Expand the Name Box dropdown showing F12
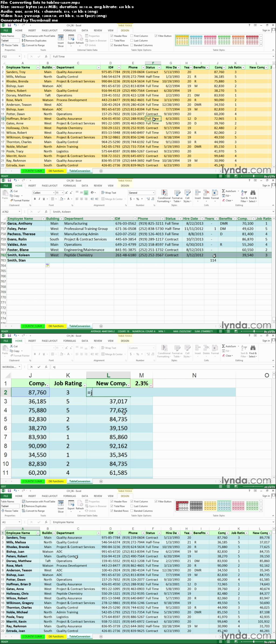The width and height of the screenshot is (276, 644). click(19, 56)
